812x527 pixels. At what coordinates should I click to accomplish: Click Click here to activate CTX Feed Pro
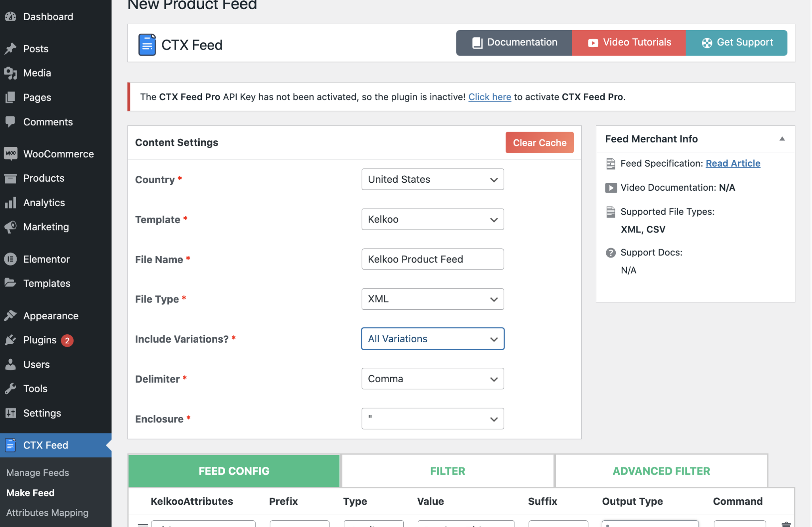coord(490,96)
